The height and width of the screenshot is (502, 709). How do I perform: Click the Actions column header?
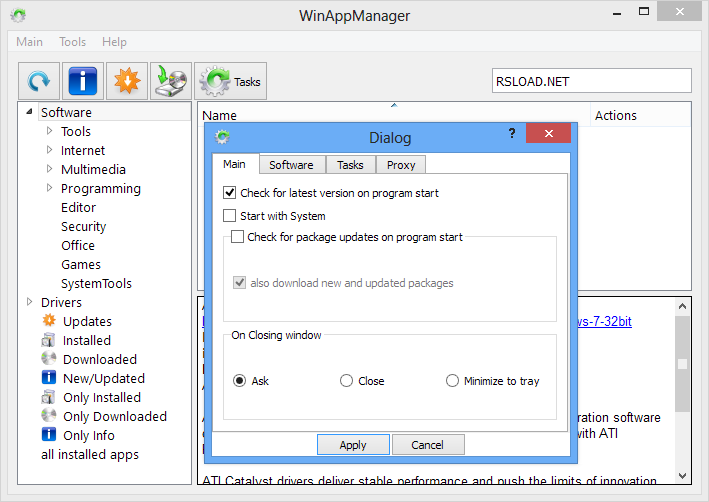[641, 115]
